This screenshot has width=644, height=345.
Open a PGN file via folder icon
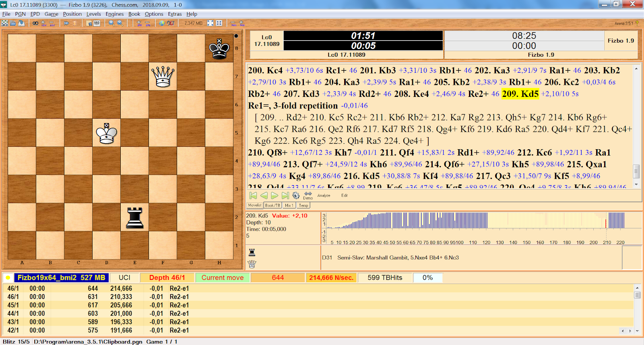point(13,23)
